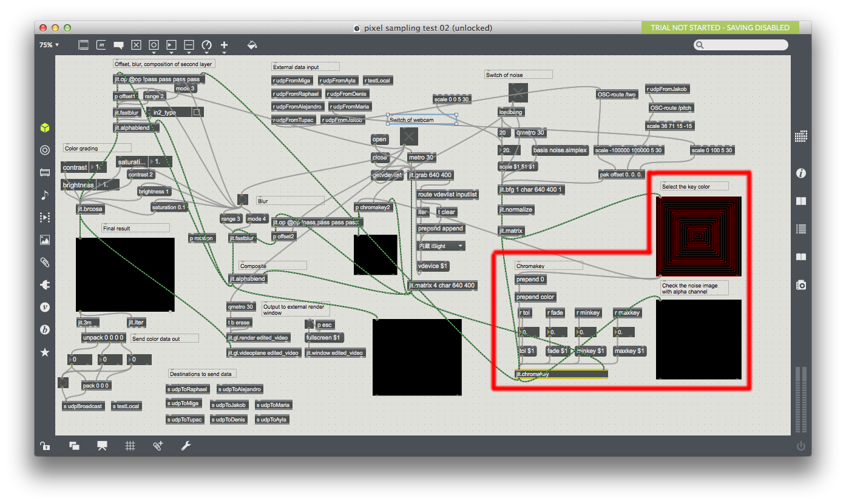Image resolution: width=846 pixels, height=504 pixels.
Task: Add a comment box from toolbar
Action: point(119,45)
